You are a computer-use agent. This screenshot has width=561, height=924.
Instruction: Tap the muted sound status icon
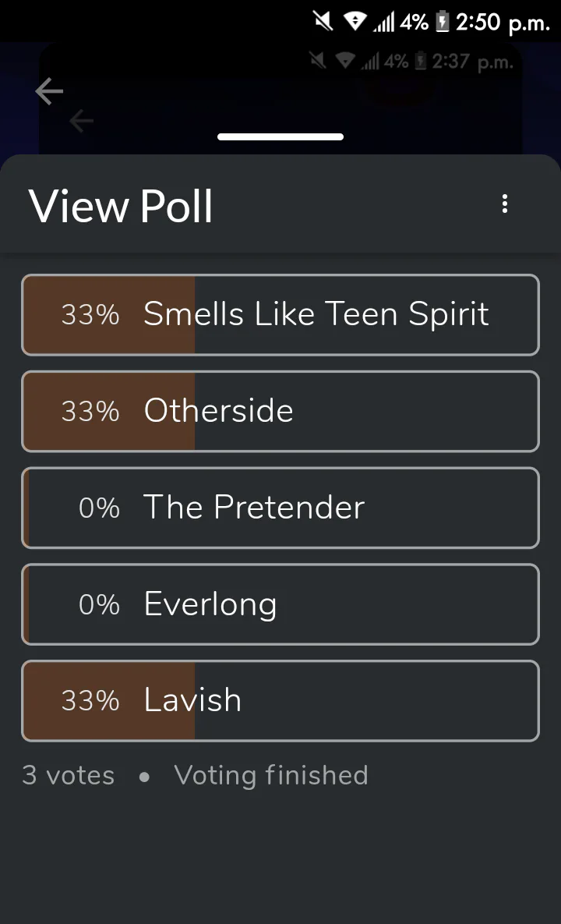click(x=323, y=22)
